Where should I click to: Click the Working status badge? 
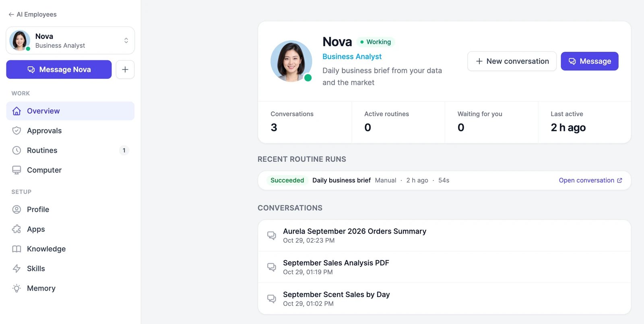pos(376,42)
